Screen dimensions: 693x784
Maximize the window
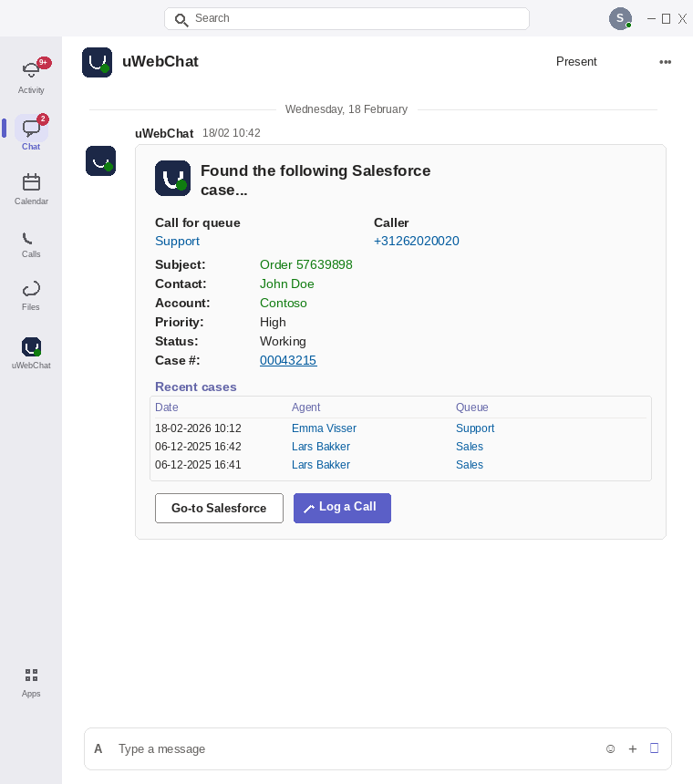click(x=666, y=19)
